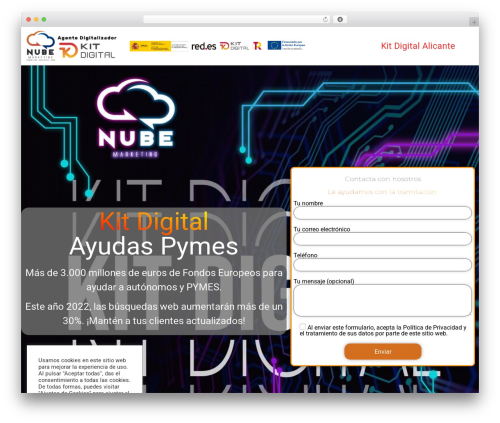
Task: Click the browser download icon next to address bar
Action: tap(340, 19)
